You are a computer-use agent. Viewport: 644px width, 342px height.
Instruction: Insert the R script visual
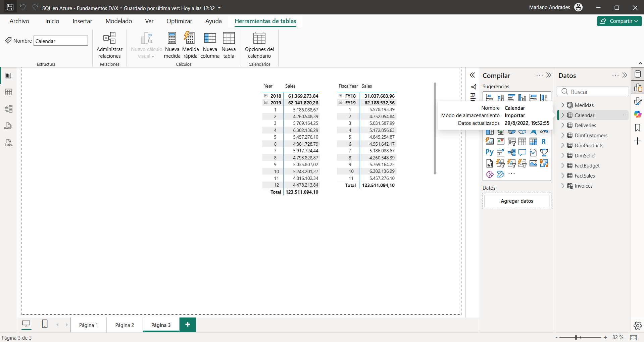pyautogui.click(x=544, y=142)
